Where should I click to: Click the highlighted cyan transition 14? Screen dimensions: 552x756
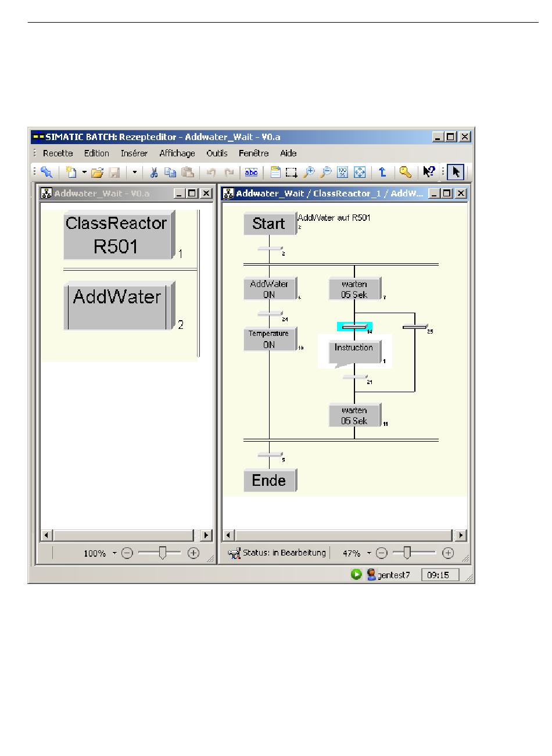(x=354, y=327)
